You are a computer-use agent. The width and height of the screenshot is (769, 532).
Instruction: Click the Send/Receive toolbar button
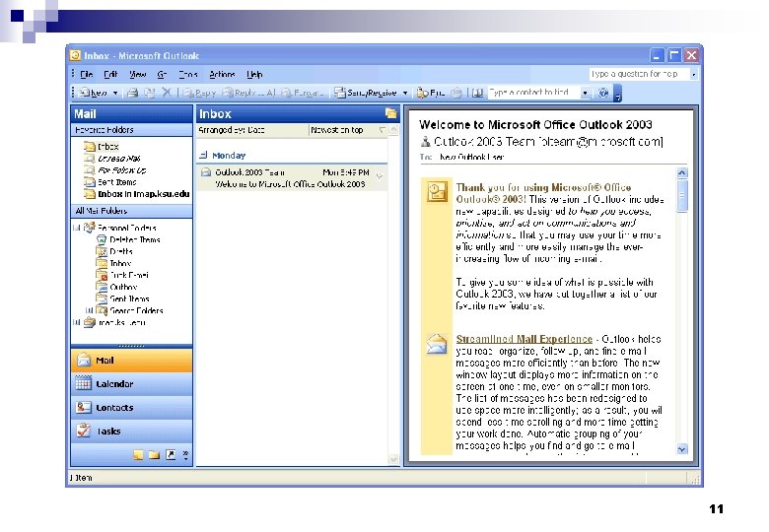coord(366,93)
